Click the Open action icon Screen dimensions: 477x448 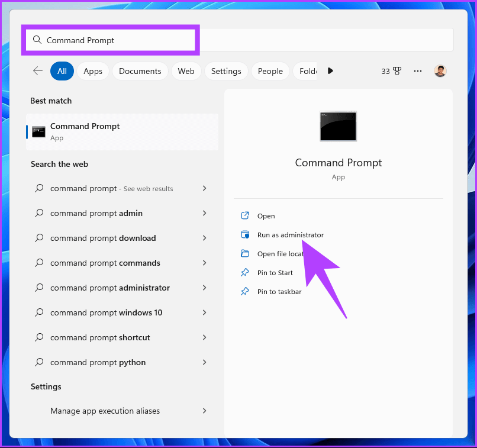coord(245,215)
